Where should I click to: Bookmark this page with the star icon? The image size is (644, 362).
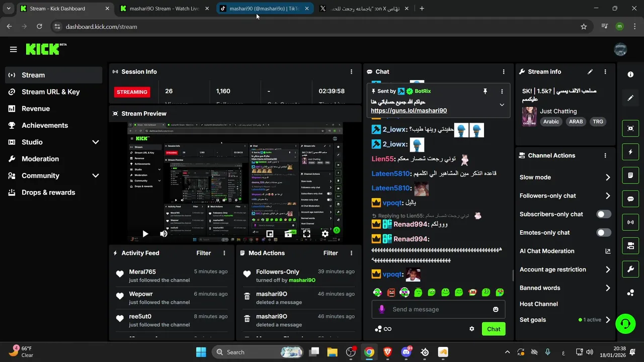[584, 27]
